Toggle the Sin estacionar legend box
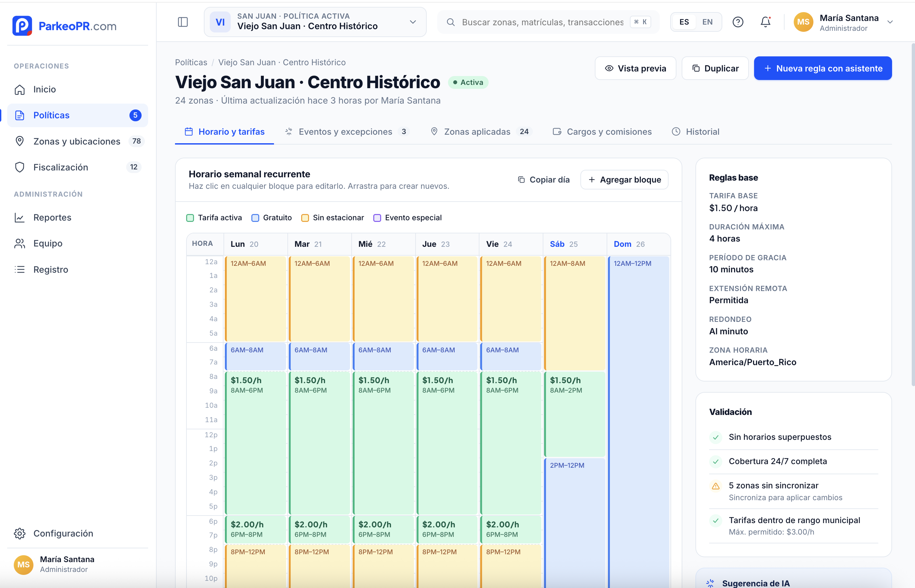The width and height of the screenshot is (915, 588). pyautogui.click(x=305, y=218)
